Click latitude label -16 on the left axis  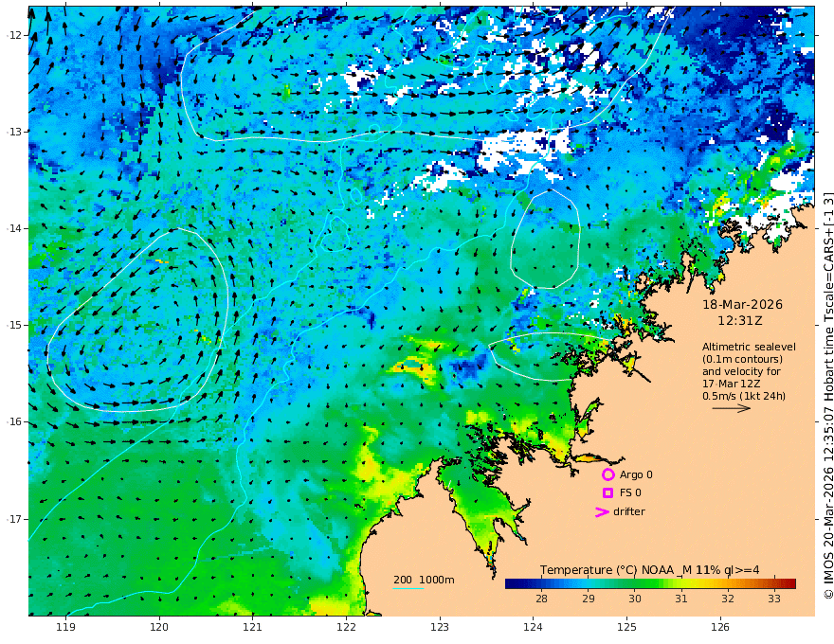click(x=14, y=421)
